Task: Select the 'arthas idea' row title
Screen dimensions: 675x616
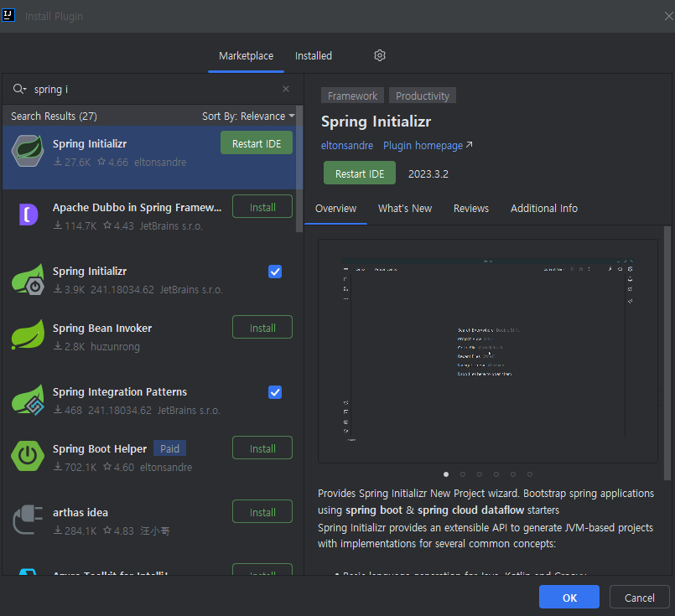Action: coord(80,512)
